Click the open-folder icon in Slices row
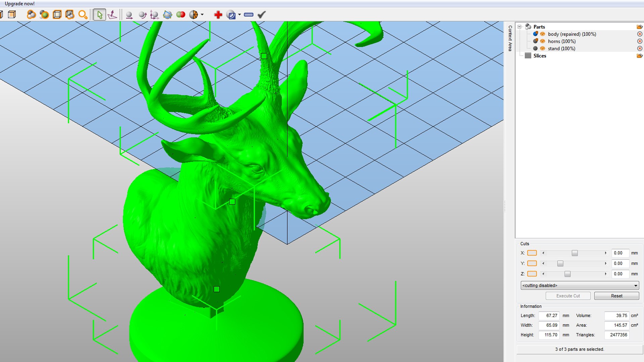The image size is (644, 362). (639, 56)
